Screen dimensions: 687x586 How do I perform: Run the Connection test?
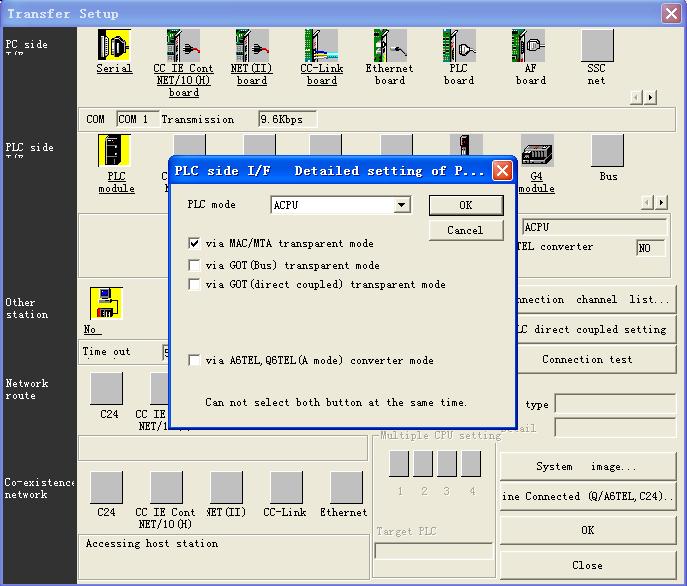click(x=587, y=359)
